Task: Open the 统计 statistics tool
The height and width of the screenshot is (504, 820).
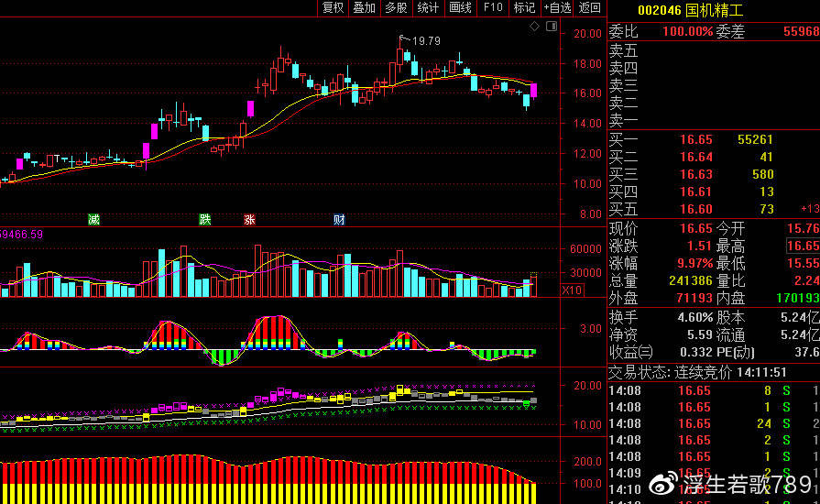Action: tap(428, 8)
